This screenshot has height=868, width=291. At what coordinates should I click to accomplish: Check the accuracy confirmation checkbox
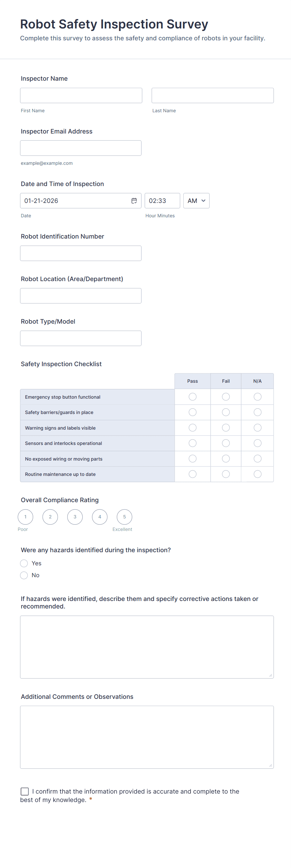25,791
